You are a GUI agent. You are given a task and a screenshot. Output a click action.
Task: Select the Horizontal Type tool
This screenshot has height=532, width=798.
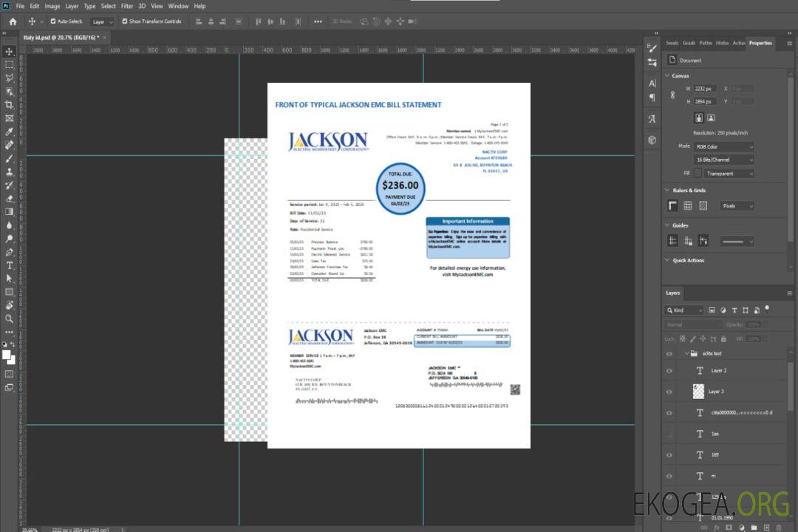click(x=9, y=265)
